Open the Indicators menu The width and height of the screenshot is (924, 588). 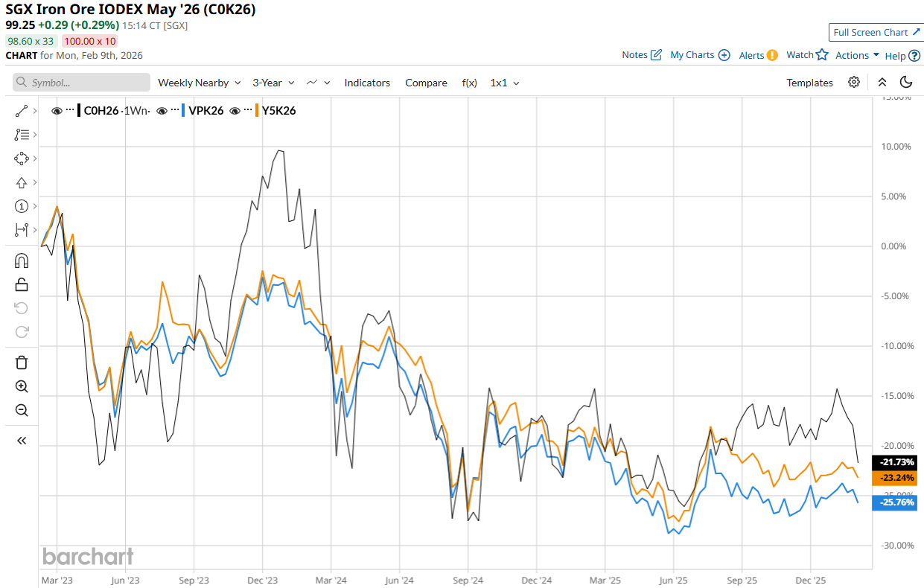pyautogui.click(x=367, y=83)
